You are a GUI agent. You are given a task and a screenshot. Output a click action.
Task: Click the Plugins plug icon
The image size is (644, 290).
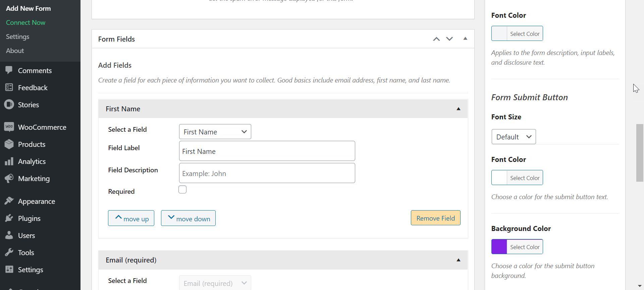click(x=9, y=218)
